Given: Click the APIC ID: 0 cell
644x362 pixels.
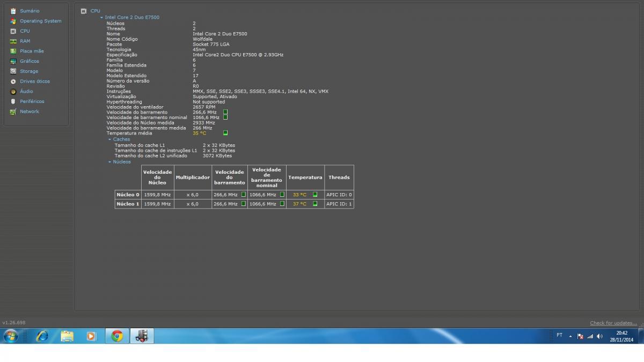Looking at the screenshot, I should [339, 195].
